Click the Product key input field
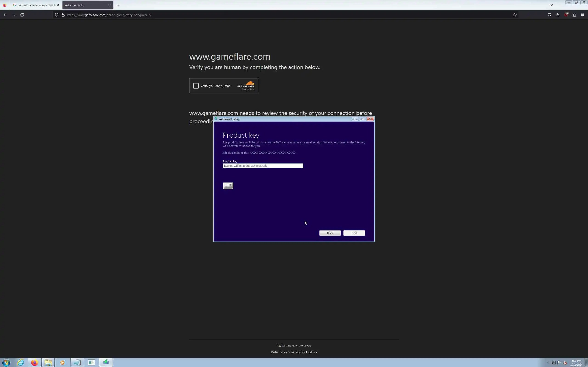The width and height of the screenshot is (588, 367). coord(263,166)
